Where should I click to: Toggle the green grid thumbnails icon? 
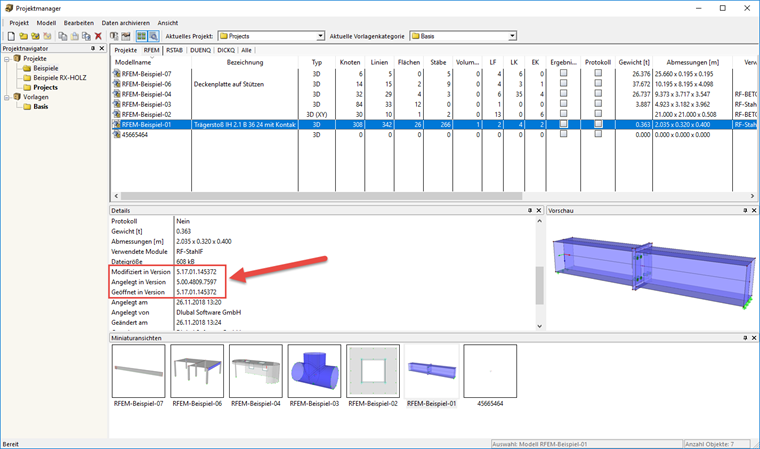[142, 36]
